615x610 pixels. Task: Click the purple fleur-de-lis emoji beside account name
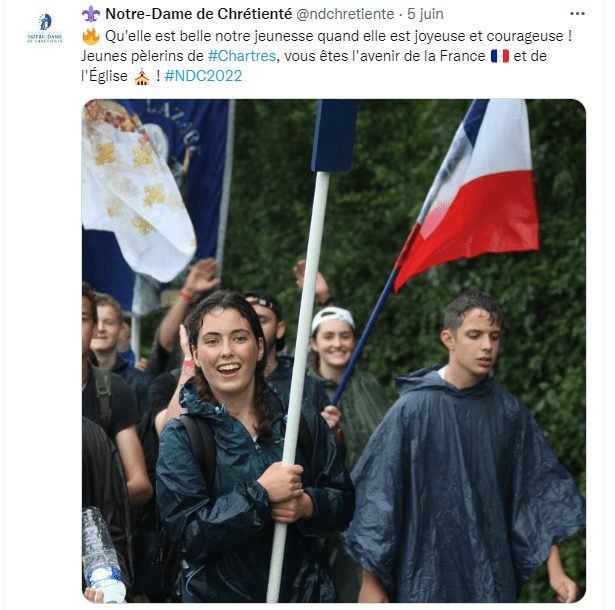click(91, 14)
